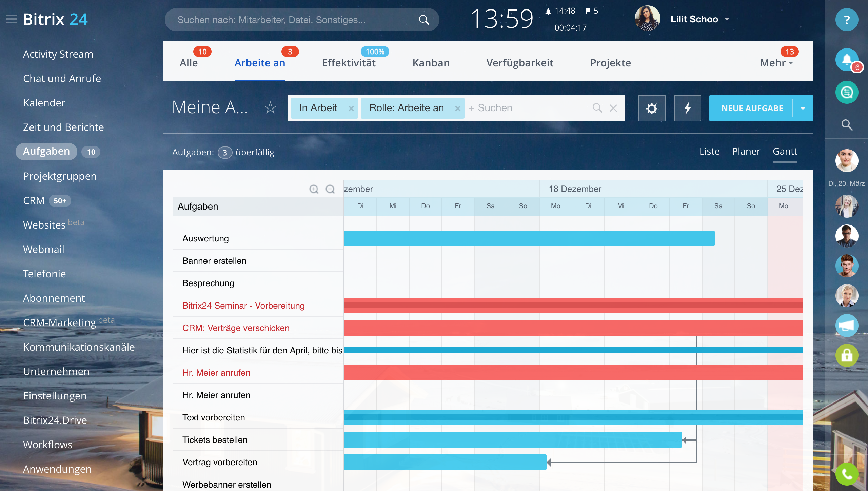Screen dimensions: 868x491
Task: Open task Bitrix24 Seminar - Vorbereitung
Action: (243, 306)
